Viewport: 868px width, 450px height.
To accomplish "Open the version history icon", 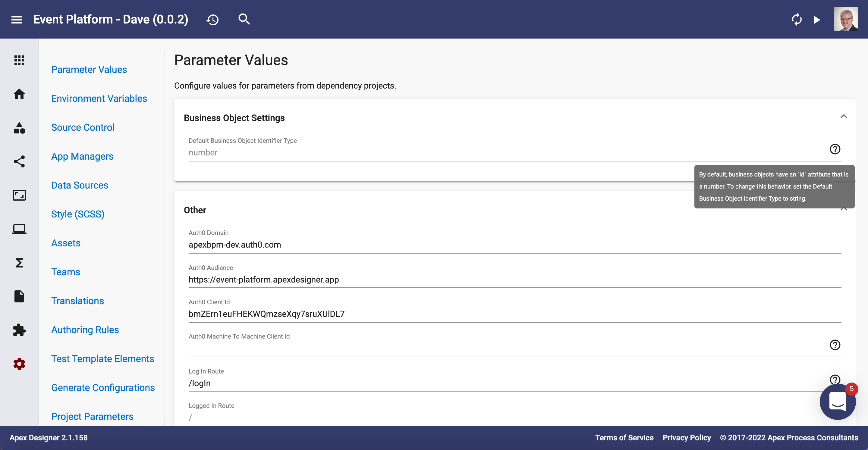I will click(212, 20).
